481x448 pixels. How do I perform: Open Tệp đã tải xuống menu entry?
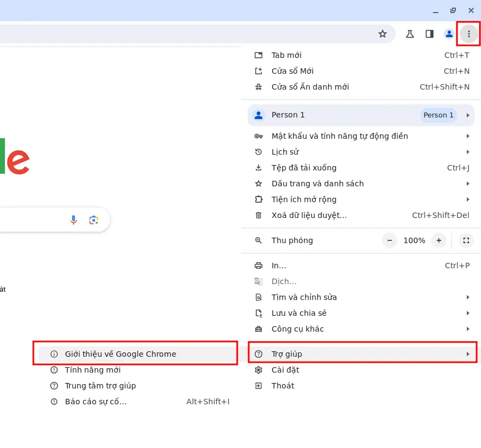tap(361, 168)
